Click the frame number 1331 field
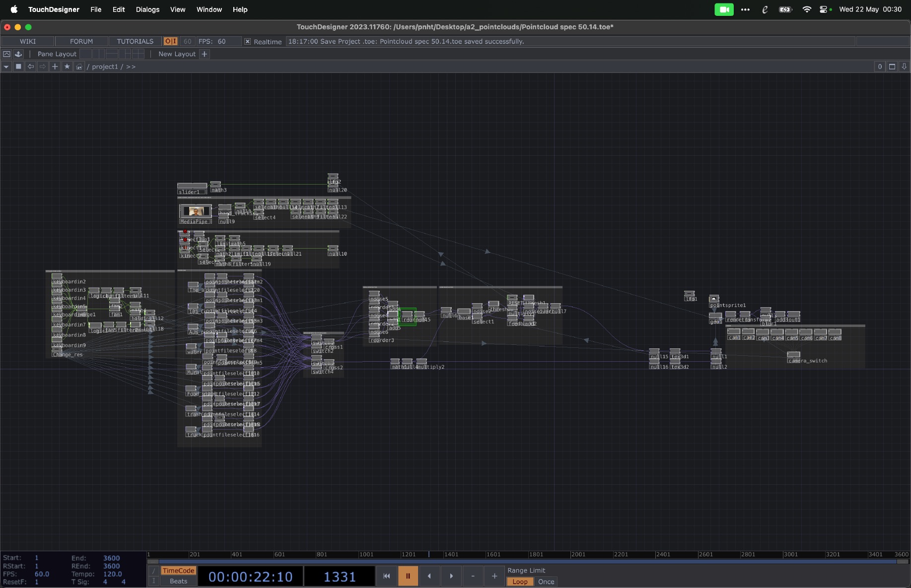The image size is (911, 588). (340, 577)
